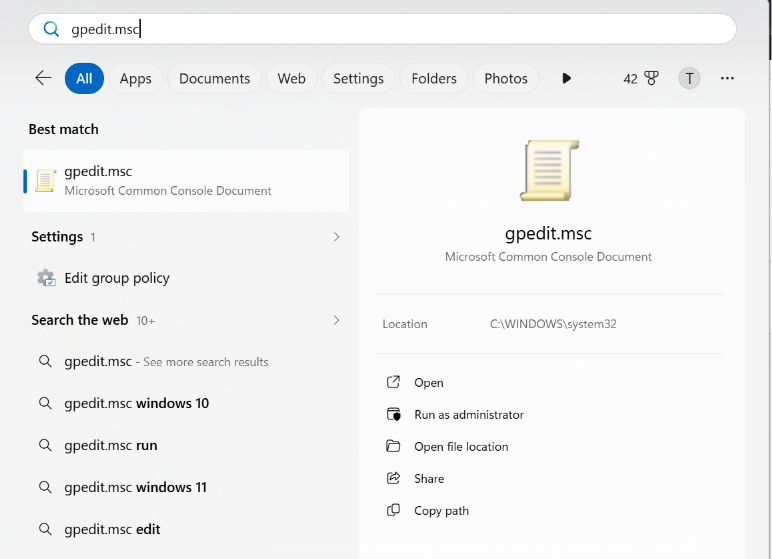
Task: Switch to the Photos filter tab
Action: (x=506, y=78)
